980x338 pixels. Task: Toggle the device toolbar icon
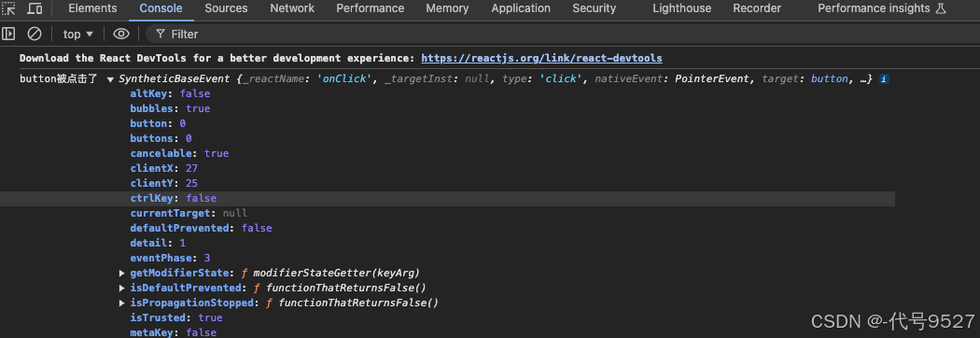pos(35,8)
